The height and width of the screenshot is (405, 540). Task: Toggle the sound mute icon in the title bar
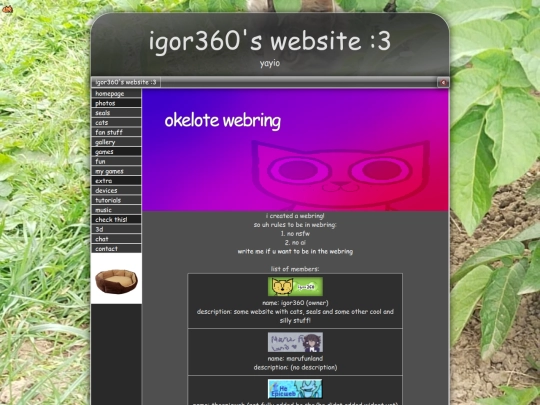pyautogui.click(x=443, y=82)
